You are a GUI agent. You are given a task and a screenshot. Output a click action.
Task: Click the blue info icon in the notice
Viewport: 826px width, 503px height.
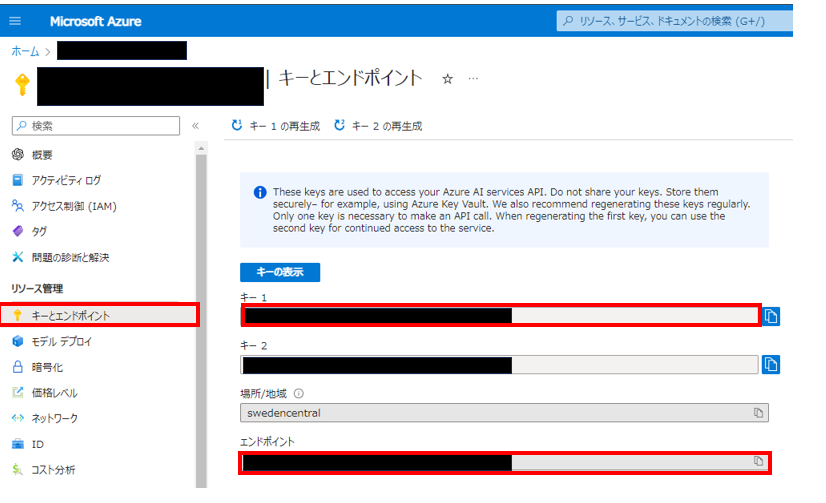pyautogui.click(x=260, y=192)
